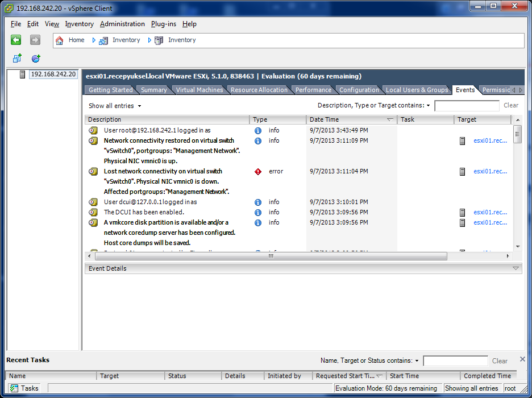Image resolution: width=532 pixels, height=398 pixels.
Task: Open 'Name, Target or Status contains' dropdown
Action: pyautogui.click(x=369, y=360)
